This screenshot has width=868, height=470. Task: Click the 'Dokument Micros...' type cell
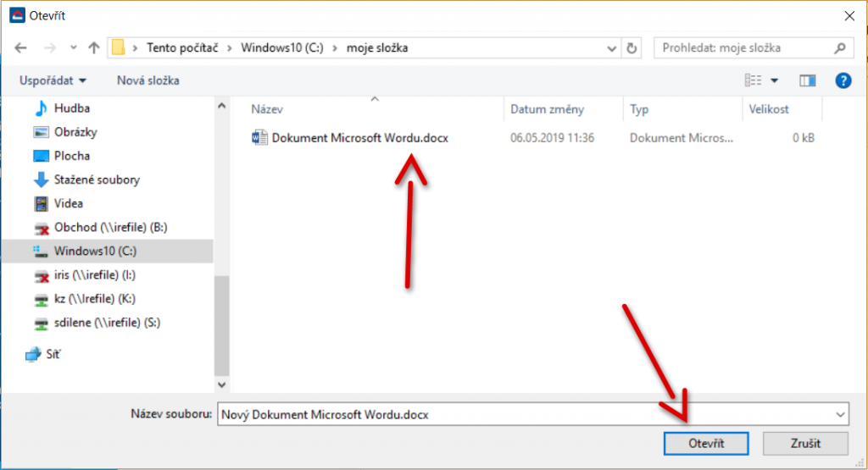point(681,138)
